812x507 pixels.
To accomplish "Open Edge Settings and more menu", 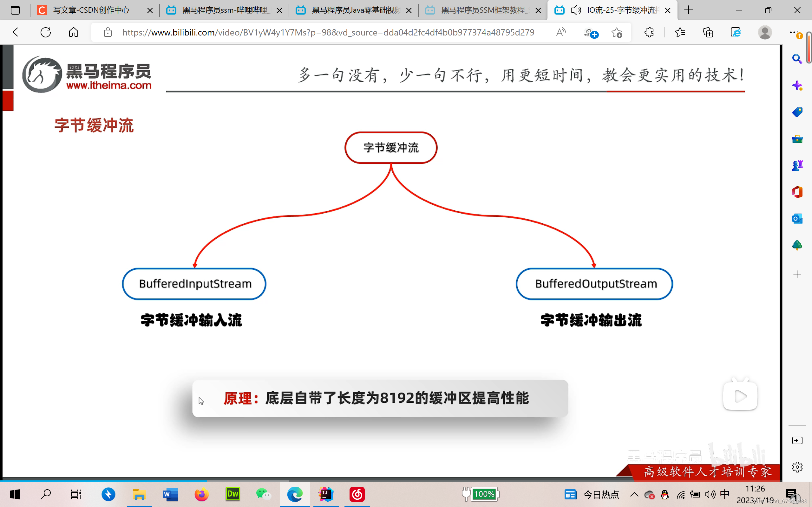I will pyautogui.click(x=794, y=33).
